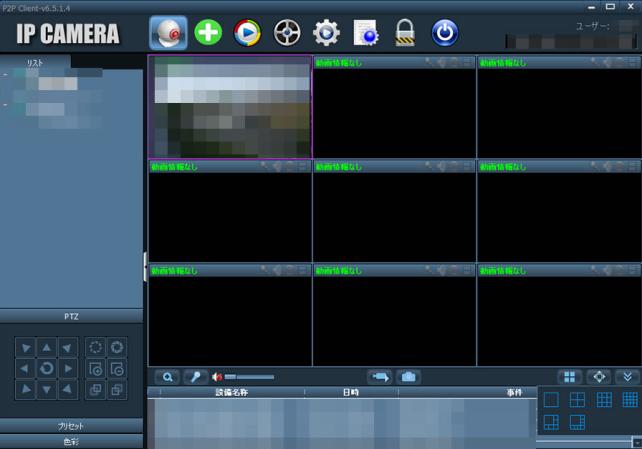Click the PTZ center auto-rotate button
The width and height of the screenshot is (642, 449).
(46, 369)
